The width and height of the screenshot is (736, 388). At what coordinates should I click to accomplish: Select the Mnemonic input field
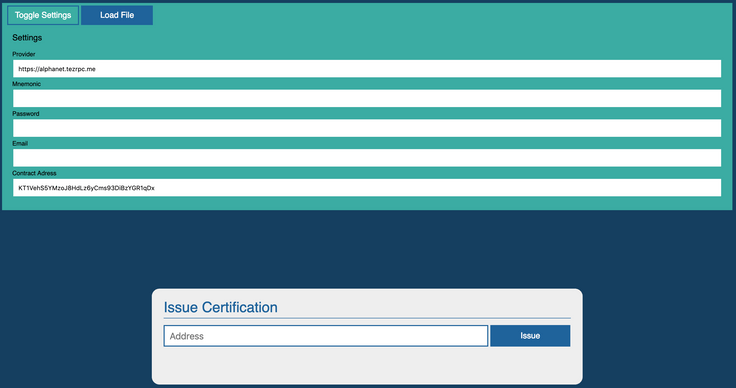coord(367,99)
